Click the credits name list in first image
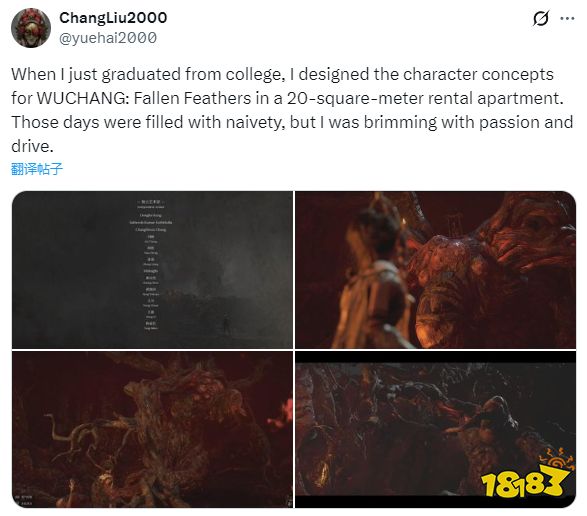Viewport: 587px width, 516px height. (151, 266)
